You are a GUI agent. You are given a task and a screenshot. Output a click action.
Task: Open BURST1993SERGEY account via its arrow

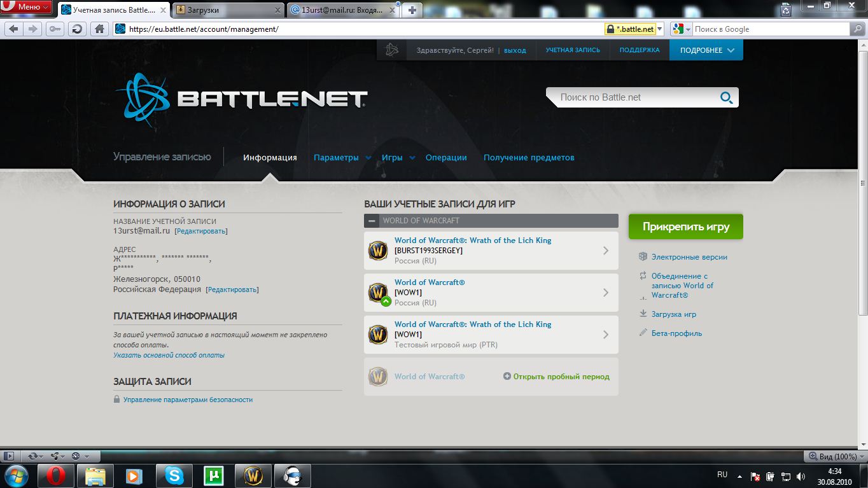click(606, 251)
